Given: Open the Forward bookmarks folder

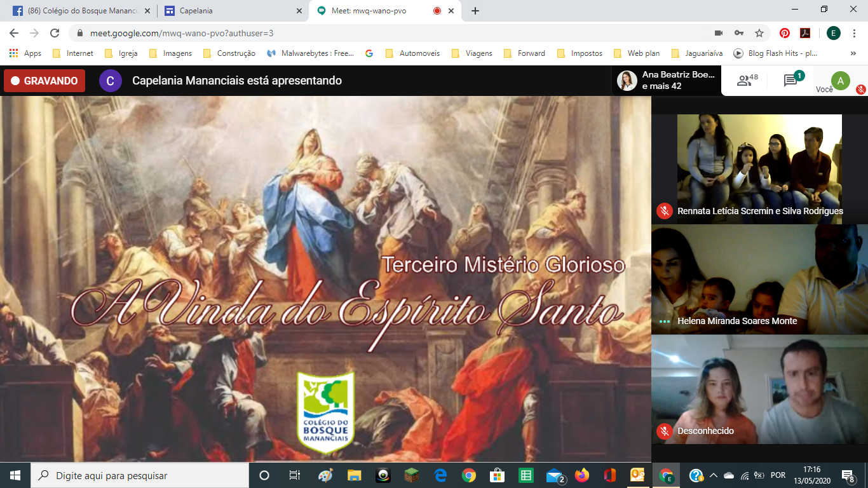Looking at the screenshot, I should tap(524, 53).
